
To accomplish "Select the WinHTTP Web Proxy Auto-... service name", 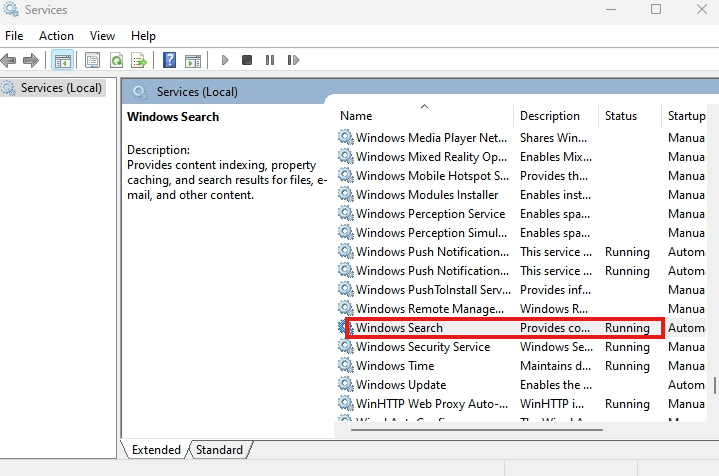I will [x=432, y=404].
